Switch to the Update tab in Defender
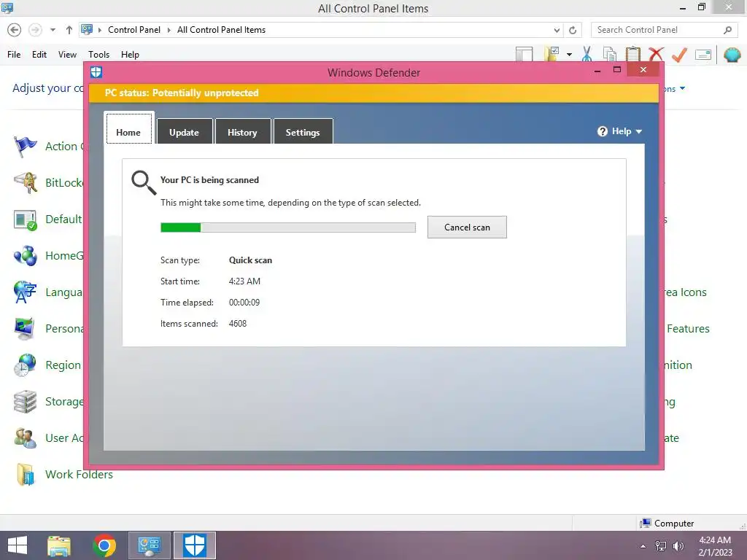This screenshot has width=747, height=560. 185,133
